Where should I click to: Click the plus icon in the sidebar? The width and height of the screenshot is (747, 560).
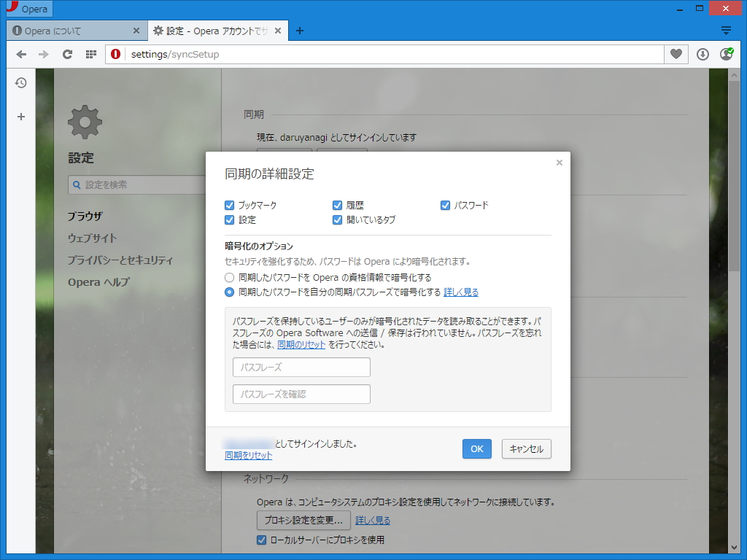click(x=20, y=115)
